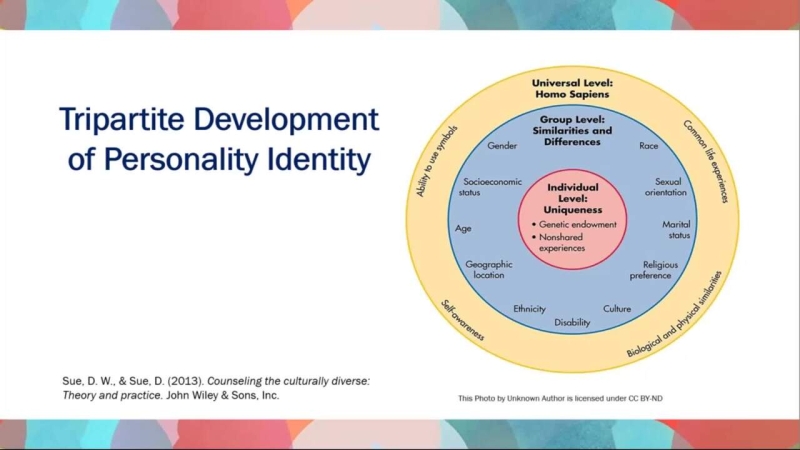
Task: Open the 'CC BY-ND' photo license caption
Action: (x=560, y=398)
